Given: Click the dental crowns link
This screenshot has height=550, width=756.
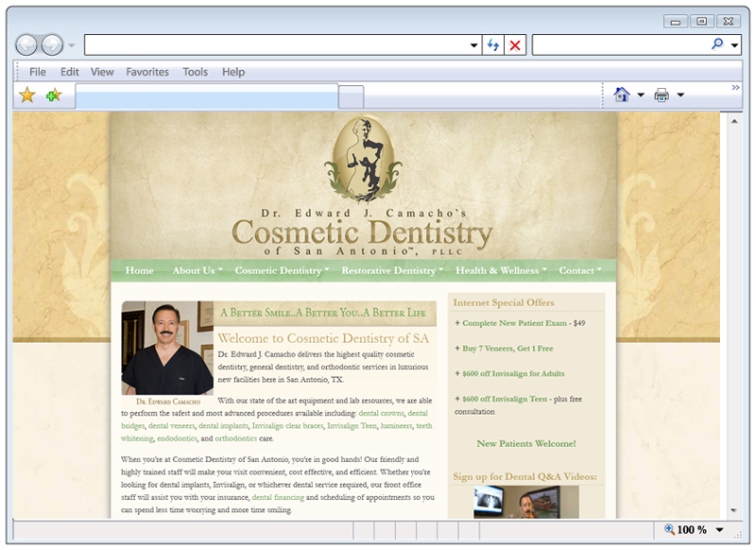Looking at the screenshot, I should 381,413.
